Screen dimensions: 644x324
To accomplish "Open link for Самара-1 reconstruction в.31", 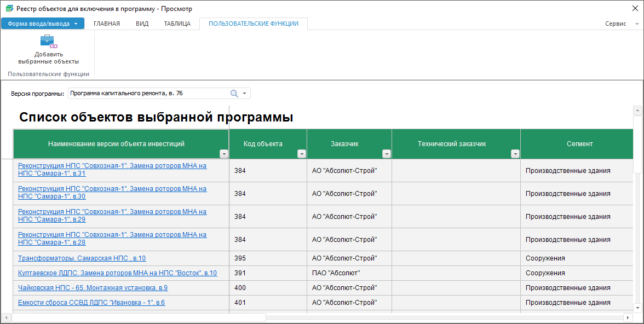I will [x=112, y=170].
